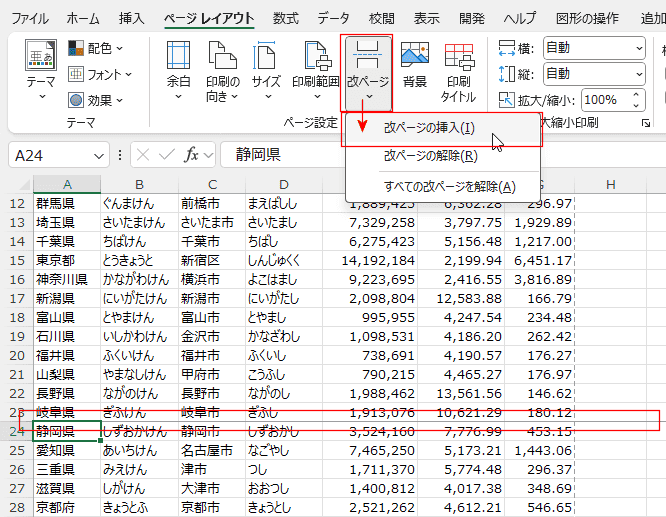Click the formula bar showing 静岡県
666x517 pixels.
[440, 154]
